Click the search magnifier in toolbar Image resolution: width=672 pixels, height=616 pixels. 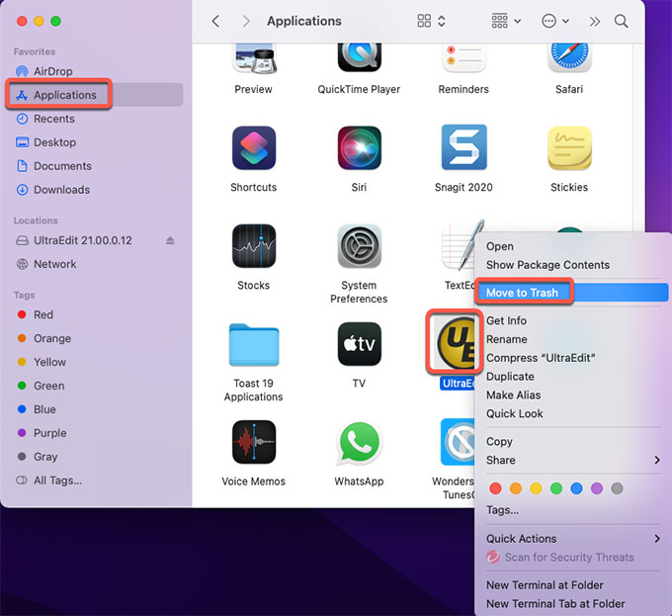pyautogui.click(x=621, y=21)
